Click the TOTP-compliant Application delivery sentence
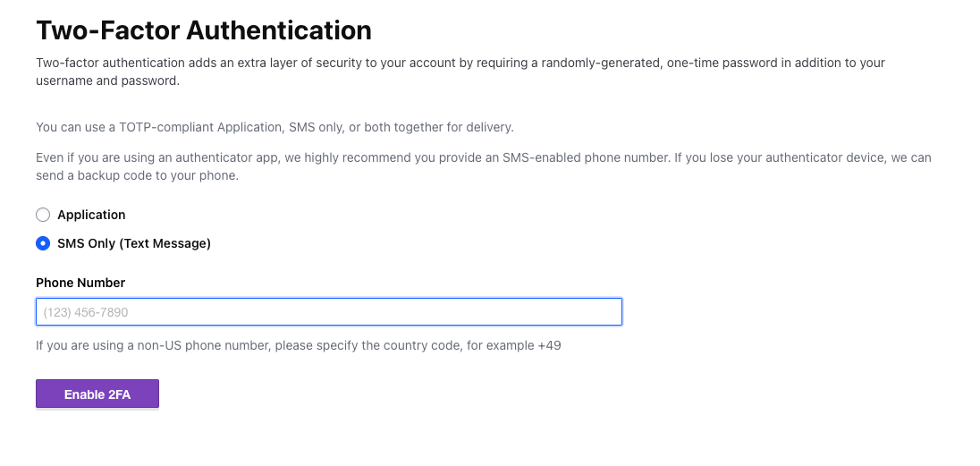The image size is (980, 466). tap(275, 127)
